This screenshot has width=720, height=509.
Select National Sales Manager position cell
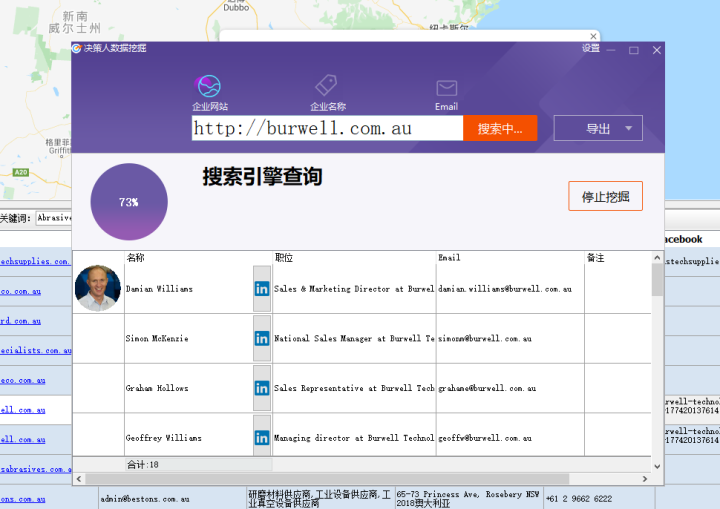[x=354, y=339]
